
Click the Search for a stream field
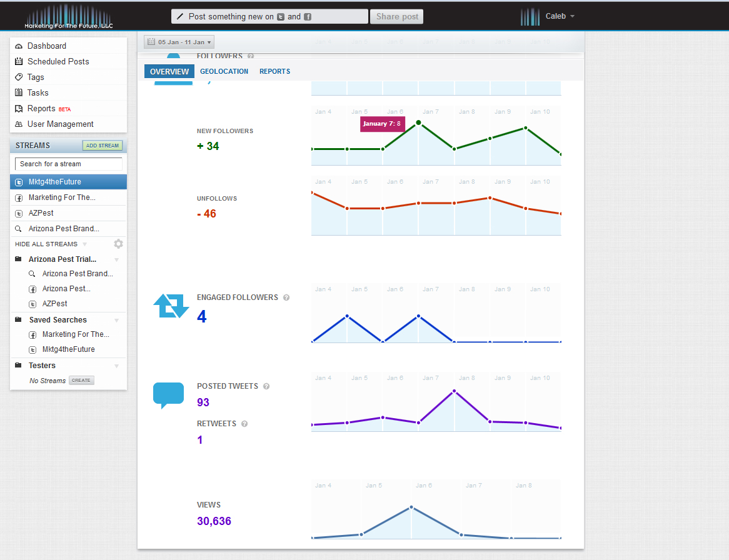(x=68, y=164)
